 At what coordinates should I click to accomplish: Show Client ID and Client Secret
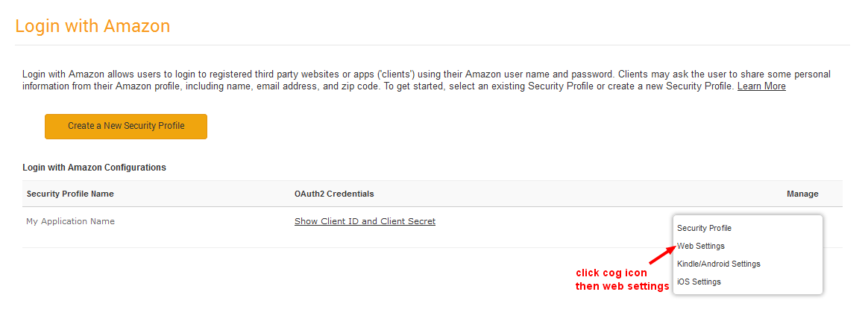click(365, 221)
